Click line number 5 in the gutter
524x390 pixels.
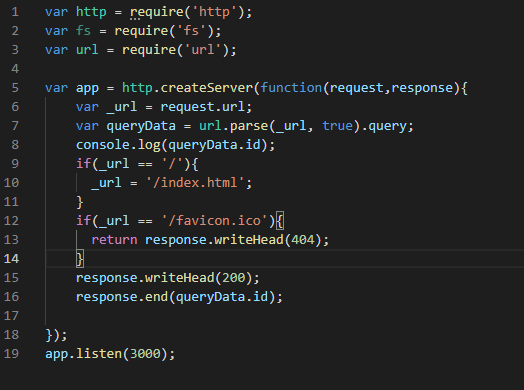pos(15,88)
